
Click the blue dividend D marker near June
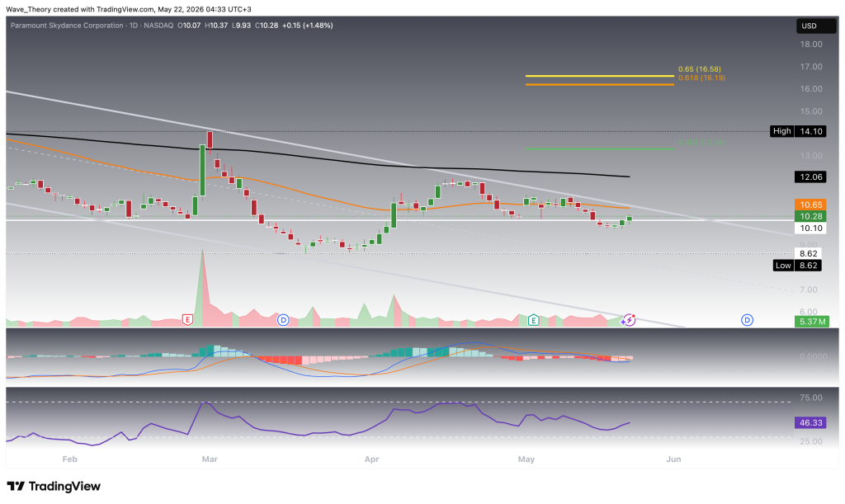click(x=747, y=320)
